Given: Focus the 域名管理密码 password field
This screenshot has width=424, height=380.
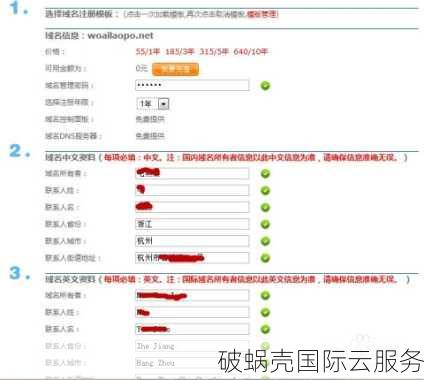Looking at the screenshot, I should 192,85.
